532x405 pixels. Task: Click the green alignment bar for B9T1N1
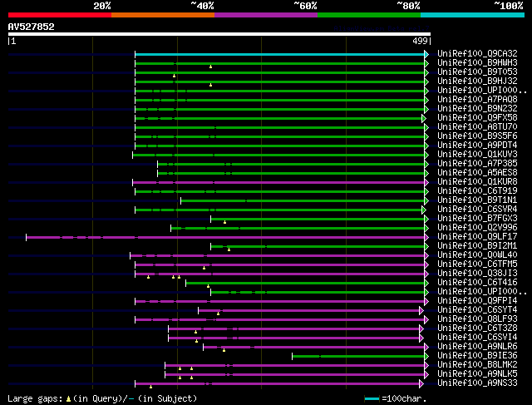point(303,200)
